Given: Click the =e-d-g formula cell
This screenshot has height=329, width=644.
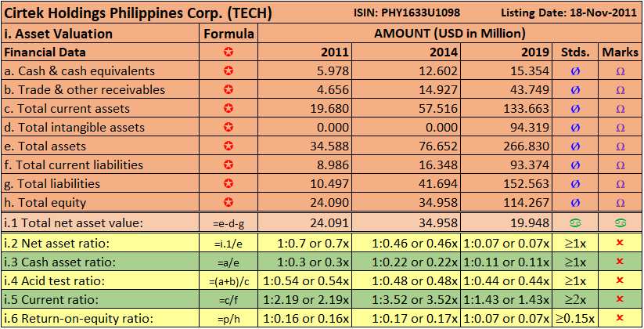Looking at the screenshot, I should click(x=228, y=223).
